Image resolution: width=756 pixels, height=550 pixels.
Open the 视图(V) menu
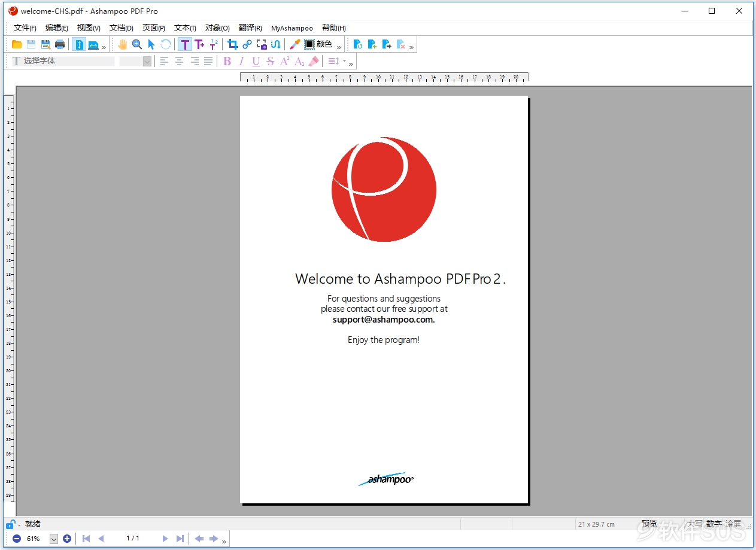tap(89, 28)
